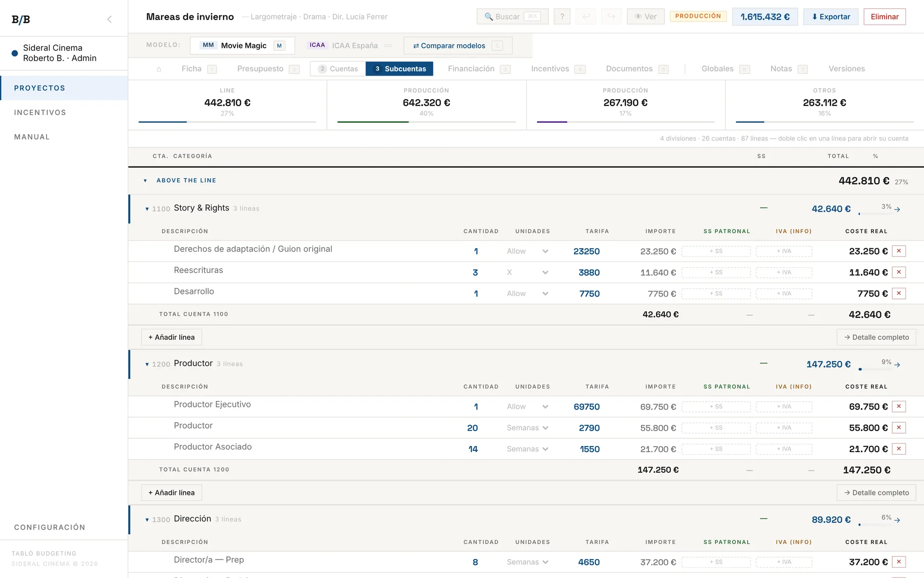Click the Otros 263.112 € progress bar
Image resolution: width=924 pixels, height=578 pixels.
pos(824,122)
